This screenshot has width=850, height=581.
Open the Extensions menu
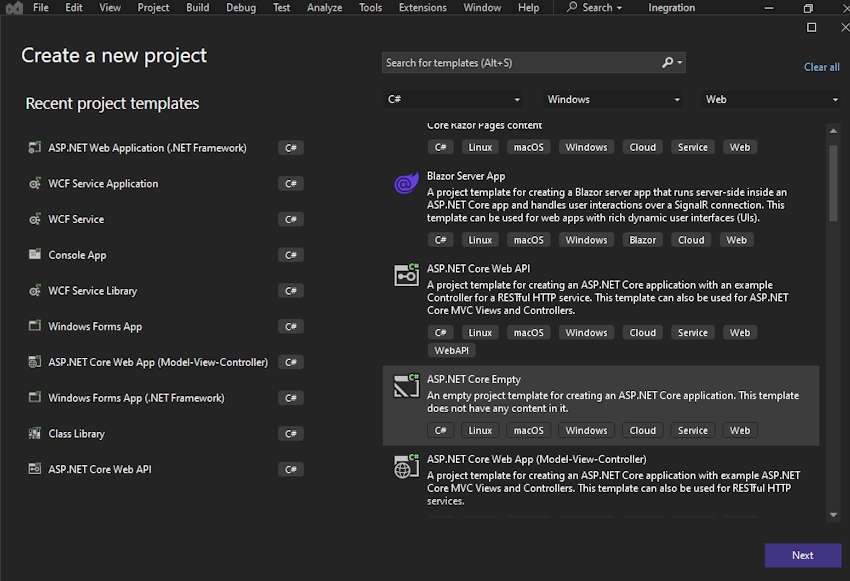click(x=422, y=8)
